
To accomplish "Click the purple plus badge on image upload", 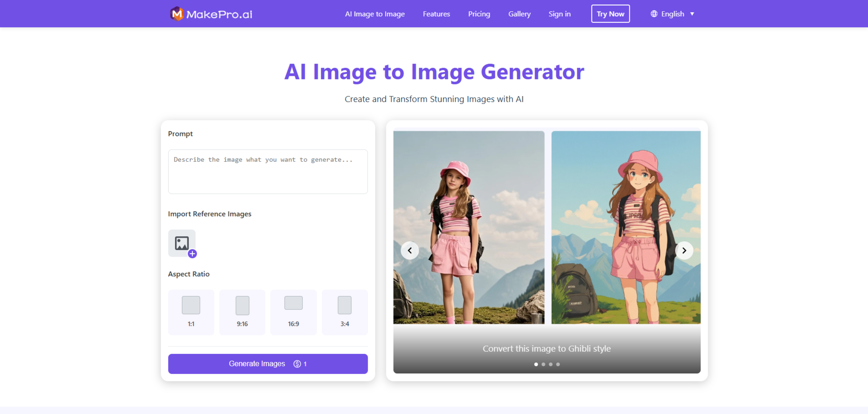I will [192, 254].
